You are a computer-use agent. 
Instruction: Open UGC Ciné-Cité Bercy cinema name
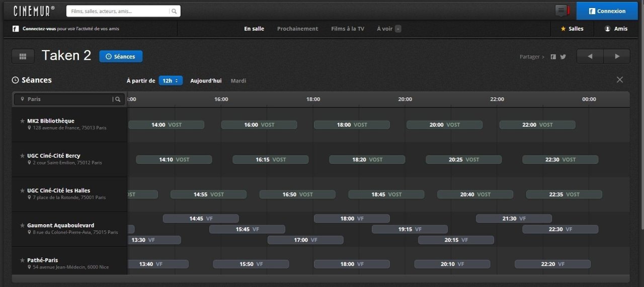[53, 156]
